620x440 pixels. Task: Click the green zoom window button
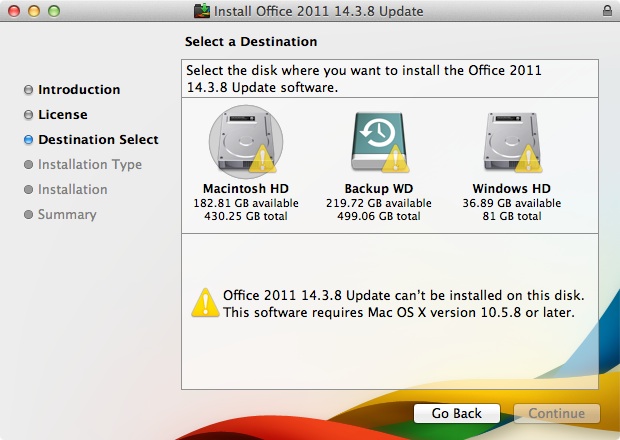point(54,11)
